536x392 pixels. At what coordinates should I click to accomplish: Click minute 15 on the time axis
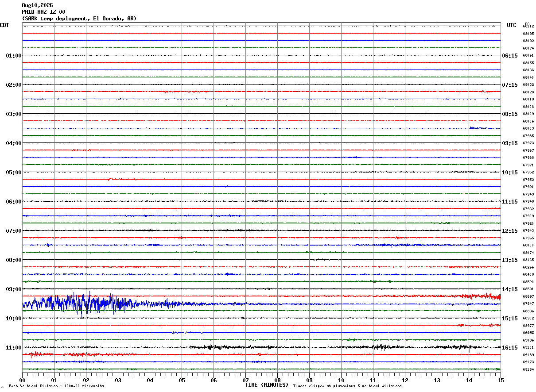pos(501,380)
